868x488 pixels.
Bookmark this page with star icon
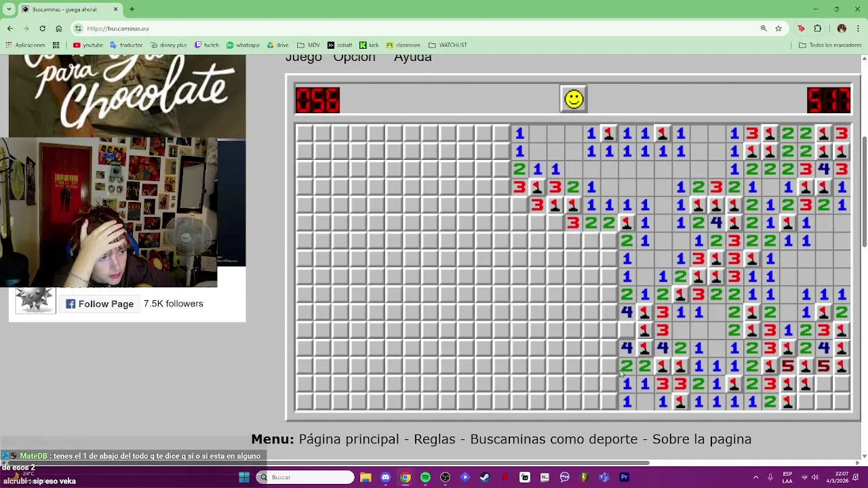coord(778,28)
